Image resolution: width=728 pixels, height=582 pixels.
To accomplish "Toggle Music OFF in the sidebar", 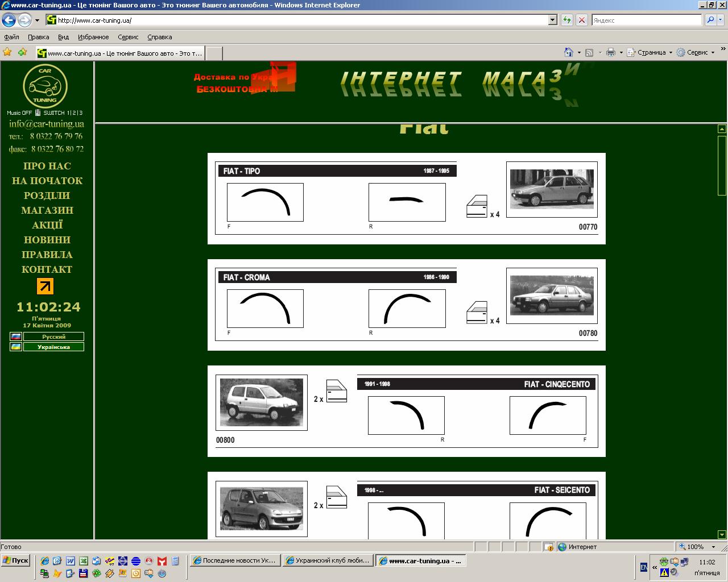I will 19,113.
